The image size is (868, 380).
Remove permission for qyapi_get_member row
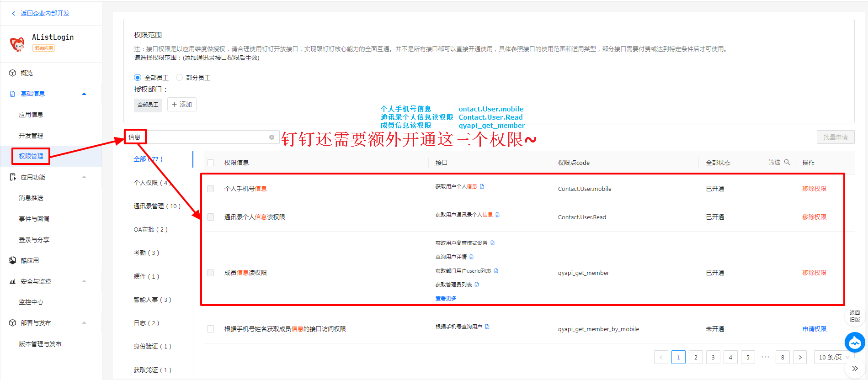click(x=814, y=273)
